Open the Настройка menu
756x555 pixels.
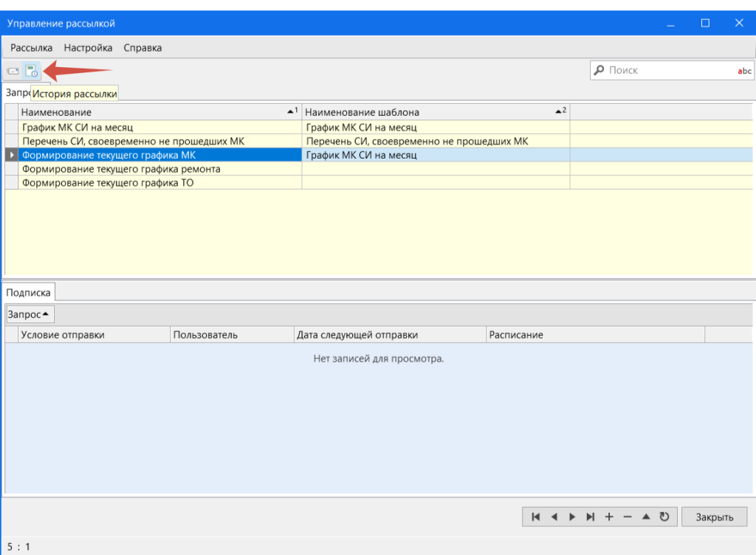click(88, 48)
